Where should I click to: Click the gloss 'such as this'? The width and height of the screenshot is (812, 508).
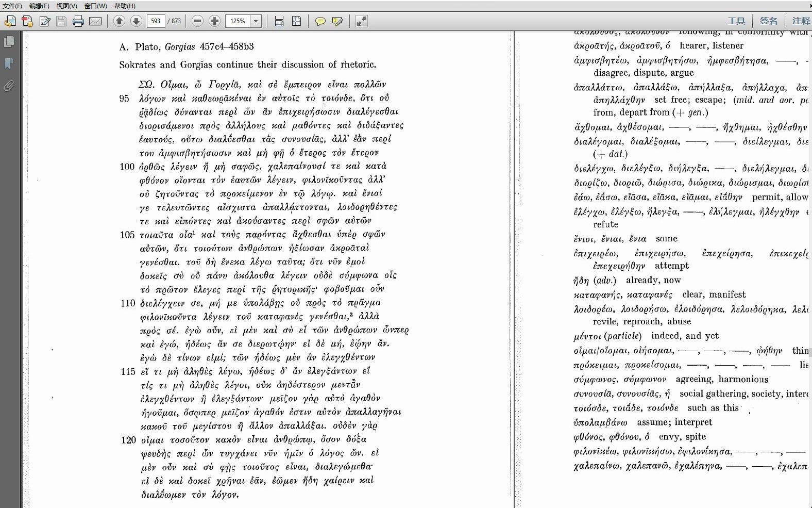(713, 408)
